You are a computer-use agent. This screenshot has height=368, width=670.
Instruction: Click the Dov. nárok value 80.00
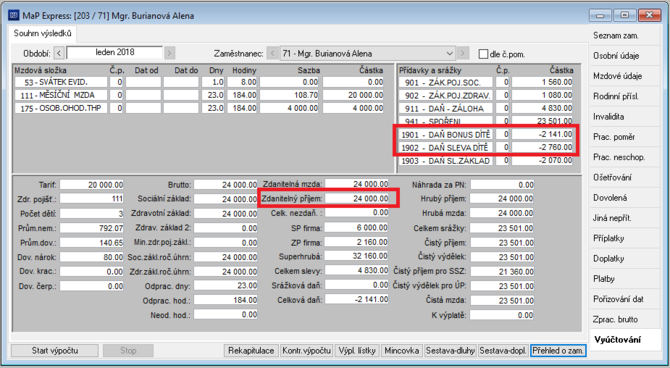tap(91, 257)
